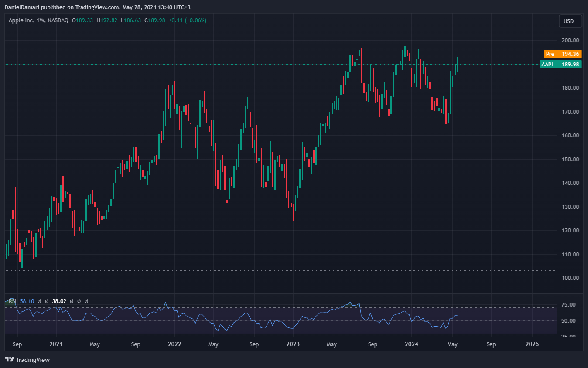
Task: Click the change value +0.11 (+0.06%)
Action: (188, 20)
